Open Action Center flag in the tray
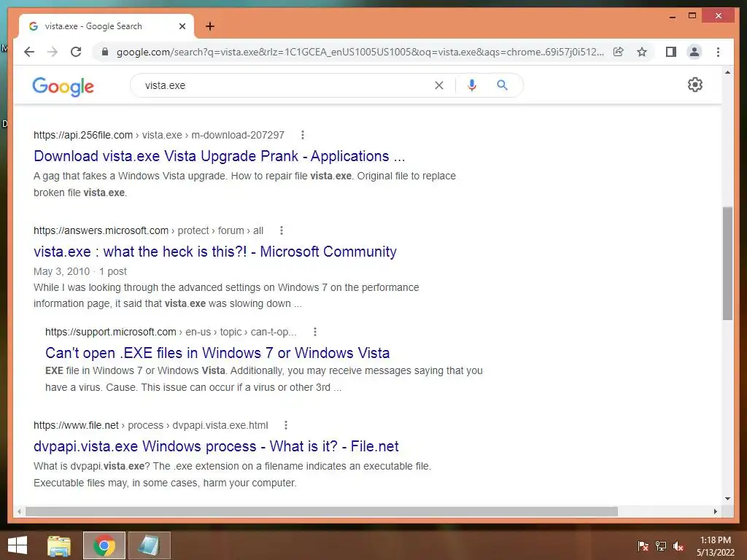Viewport: 747px width, 560px height. point(643,545)
